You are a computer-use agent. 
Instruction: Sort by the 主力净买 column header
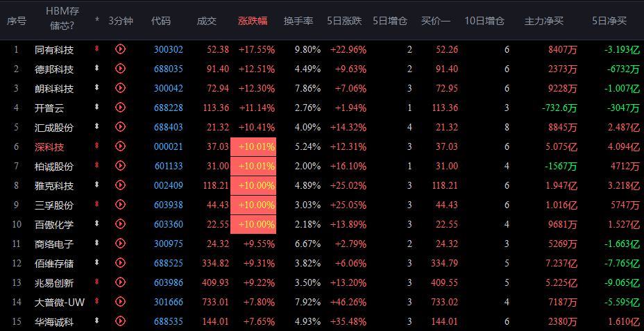544,21
